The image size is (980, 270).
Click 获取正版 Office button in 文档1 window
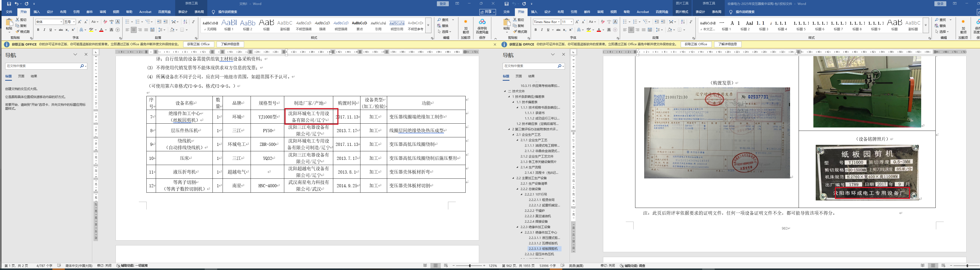(198, 44)
